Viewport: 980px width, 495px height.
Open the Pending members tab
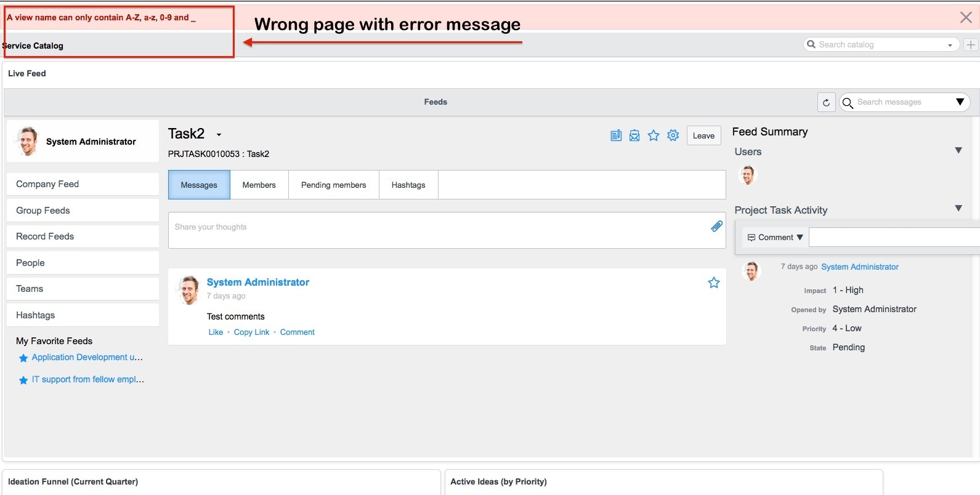click(333, 185)
